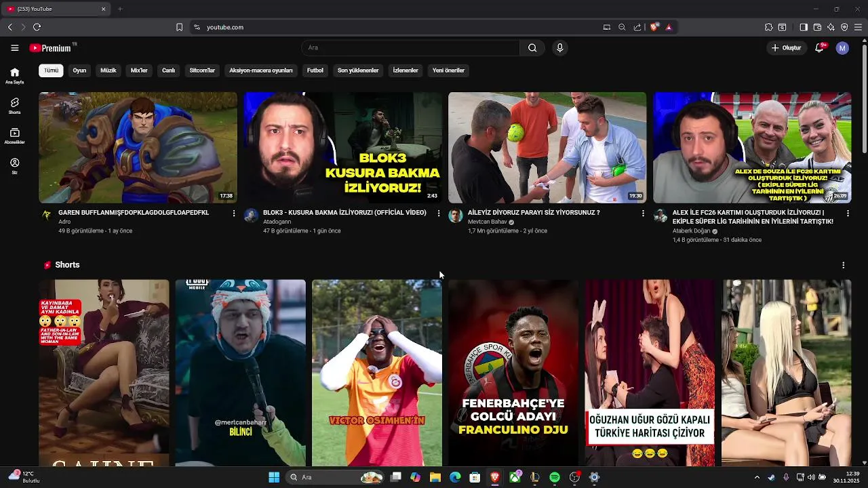This screenshot has height=488, width=868.
Task: Bookmark this page with bookmark icon
Action: [x=179, y=27]
